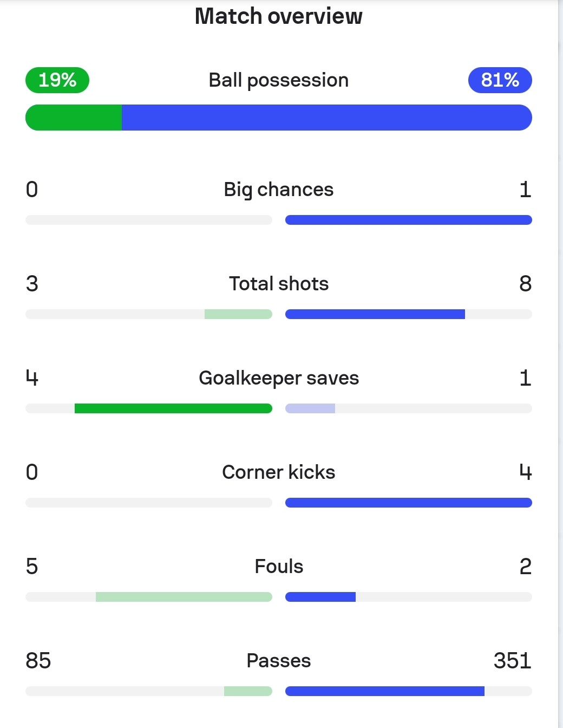Image resolution: width=563 pixels, height=728 pixels.
Task: Select the light green Total shots bar
Action: [x=238, y=314]
